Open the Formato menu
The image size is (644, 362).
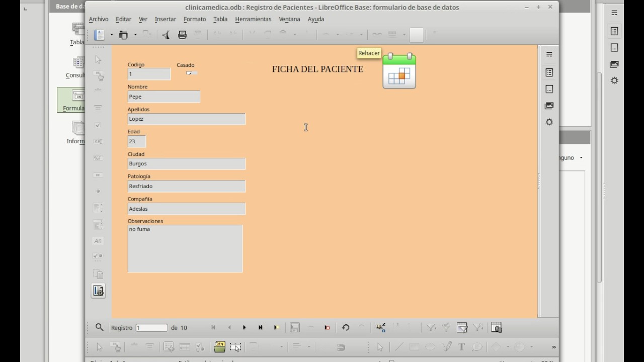195,19
